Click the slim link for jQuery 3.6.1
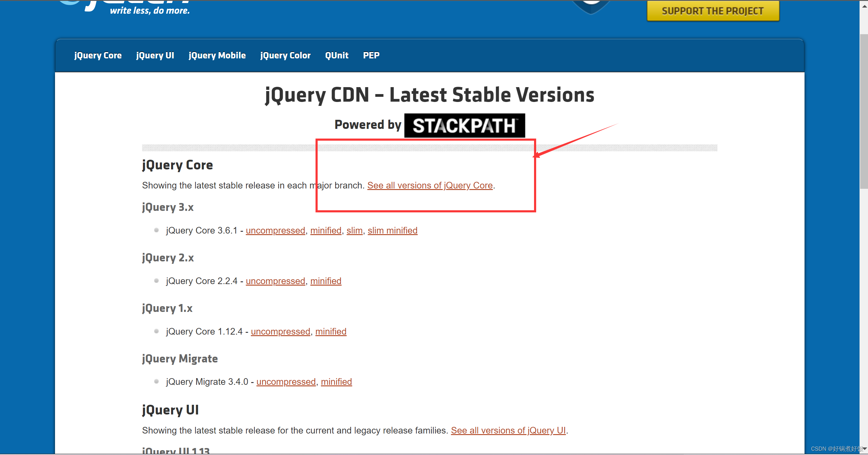The width and height of the screenshot is (868, 455). (354, 231)
